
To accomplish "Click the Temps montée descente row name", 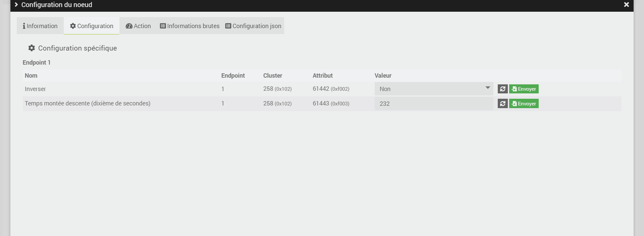I will (x=87, y=103).
